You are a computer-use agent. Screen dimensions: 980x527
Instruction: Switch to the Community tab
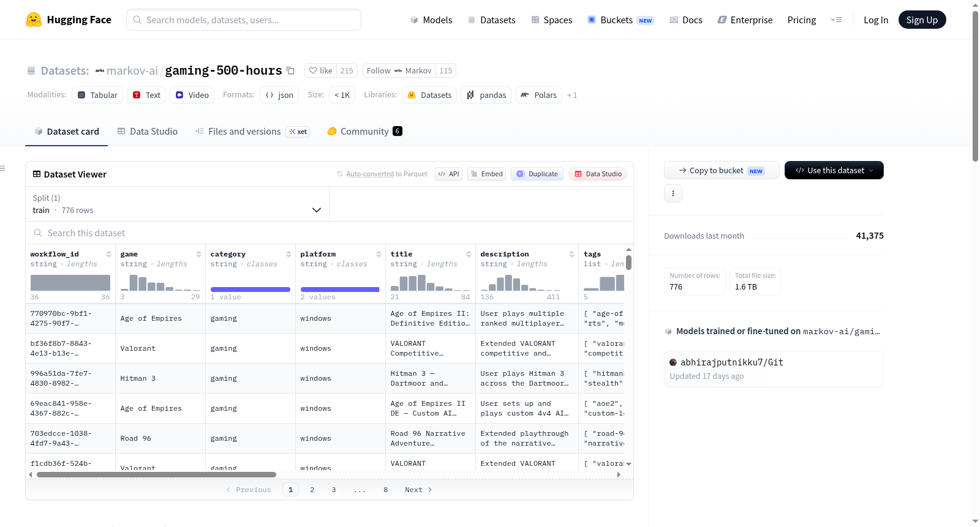(364, 131)
